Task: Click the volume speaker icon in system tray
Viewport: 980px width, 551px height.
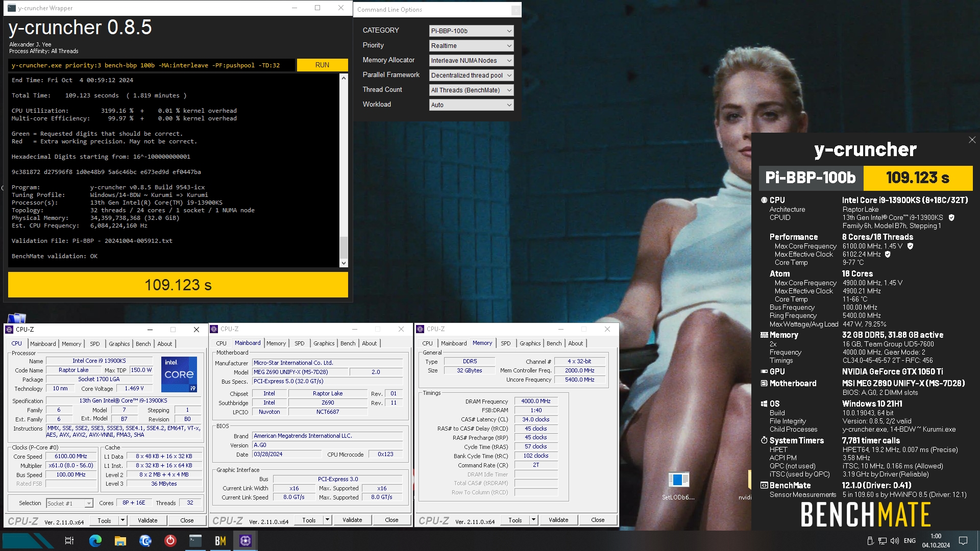Action: coord(894,541)
